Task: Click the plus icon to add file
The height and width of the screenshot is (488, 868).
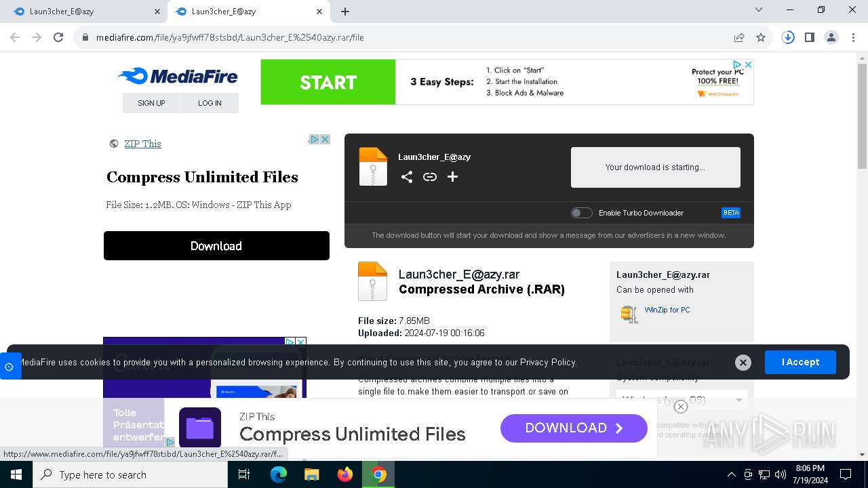Action: pos(452,177)
